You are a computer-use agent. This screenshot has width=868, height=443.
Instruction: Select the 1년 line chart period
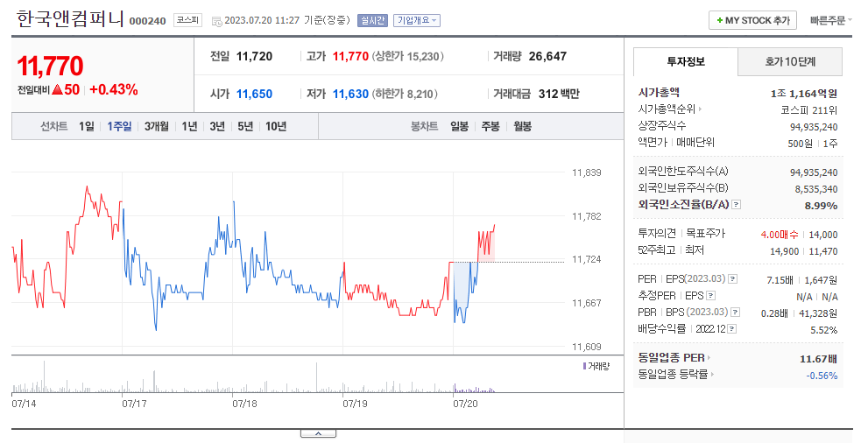[189, 127]
